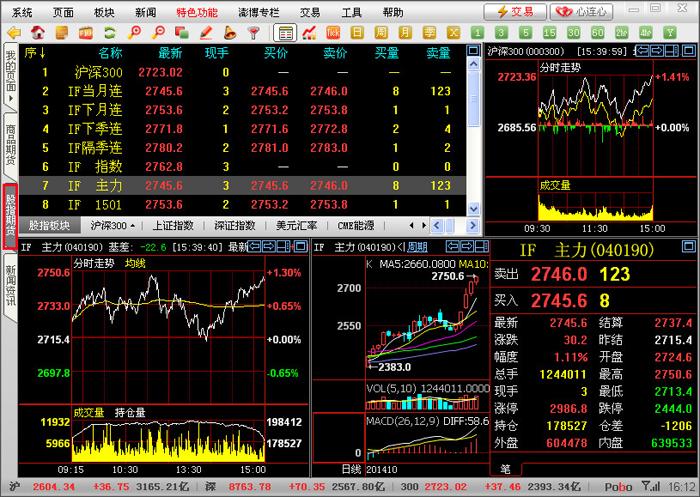Image resolution: width=700 pixels, height=497 pixels.
Task: Select the green 3-minute period button
Action: coord(501,33)
